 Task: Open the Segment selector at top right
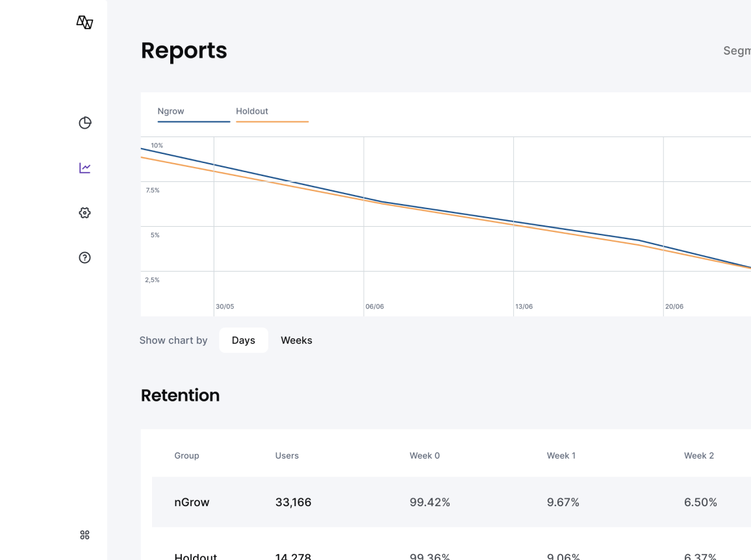(x=737, y=51)
